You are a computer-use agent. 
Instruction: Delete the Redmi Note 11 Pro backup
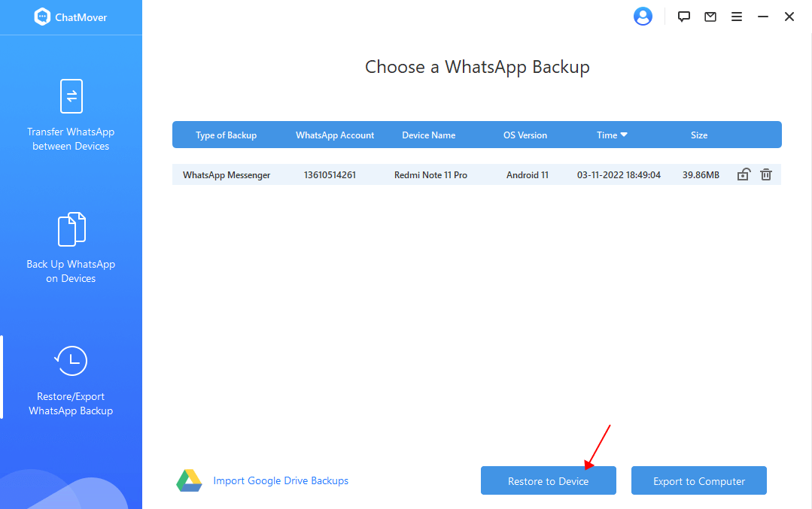point(765,174)
